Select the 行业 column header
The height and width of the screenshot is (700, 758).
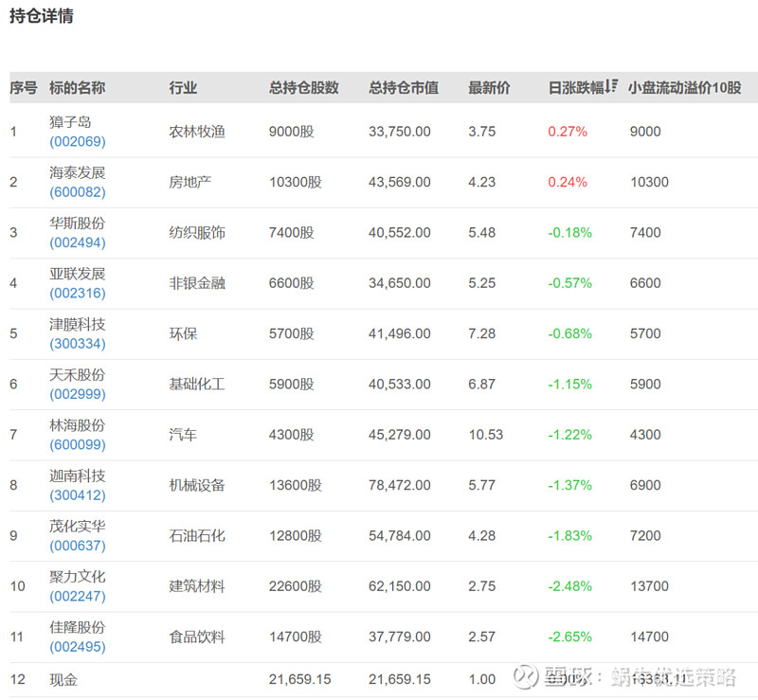(183, 88)
